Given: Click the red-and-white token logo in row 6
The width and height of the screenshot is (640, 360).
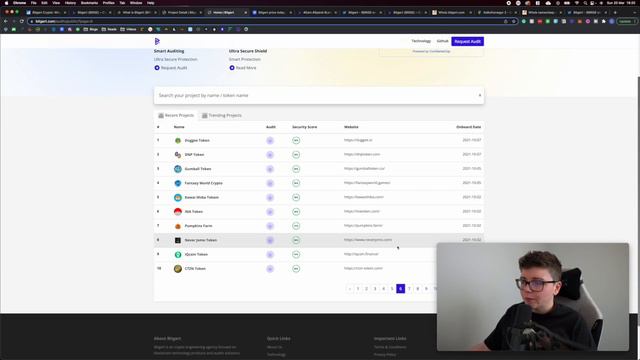Looking at the screenshot, I should click(x=178, y=212).
